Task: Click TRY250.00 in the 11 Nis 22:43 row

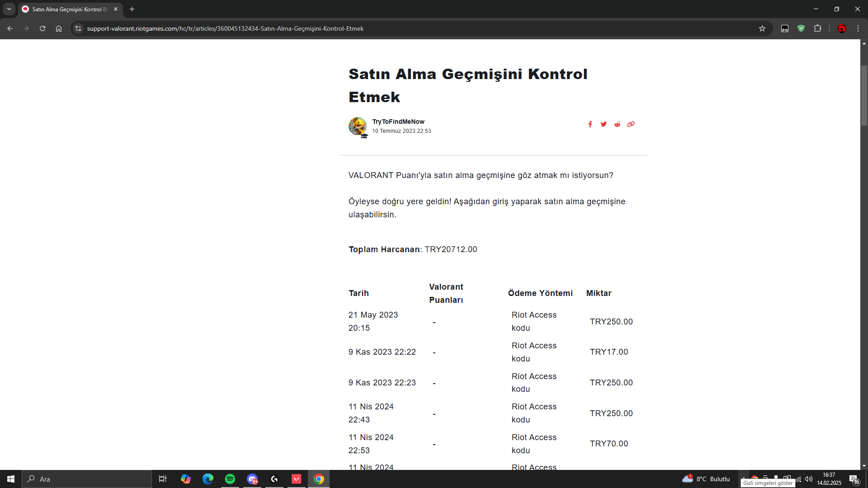Action: pyautogui.click(x=611, y=413)
